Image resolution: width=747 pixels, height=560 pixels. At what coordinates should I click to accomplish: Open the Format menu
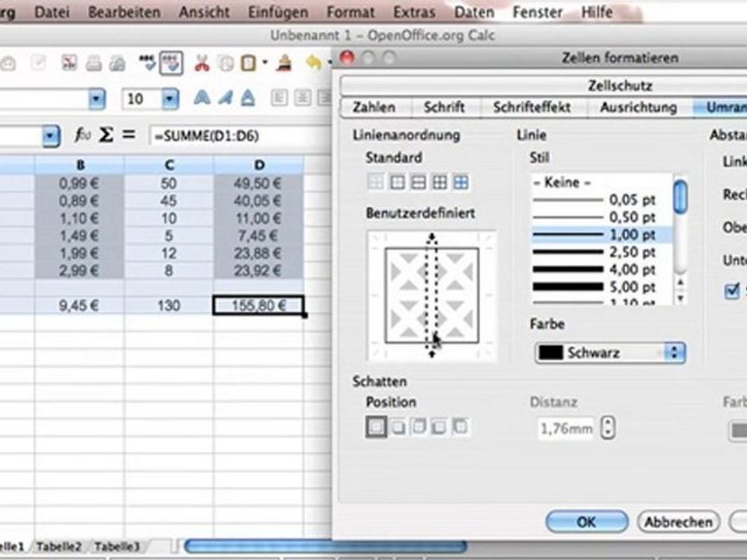click(351, 12)
